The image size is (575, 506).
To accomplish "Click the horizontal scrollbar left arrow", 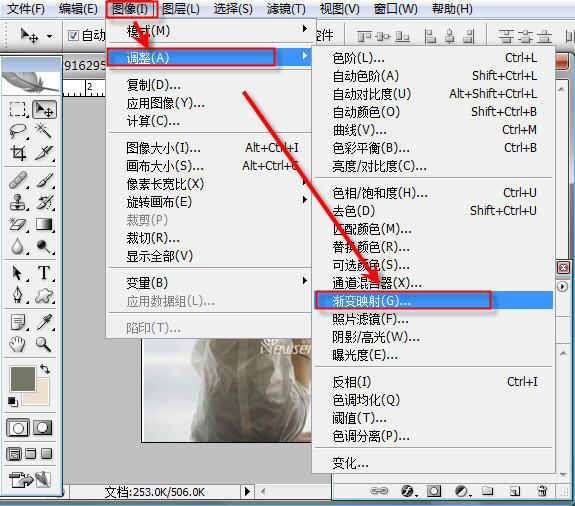I will click(x=263, y=491).
